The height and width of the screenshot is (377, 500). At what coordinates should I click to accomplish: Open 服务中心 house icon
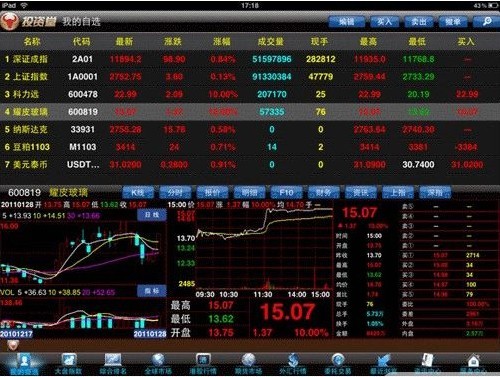coord(473,364)
